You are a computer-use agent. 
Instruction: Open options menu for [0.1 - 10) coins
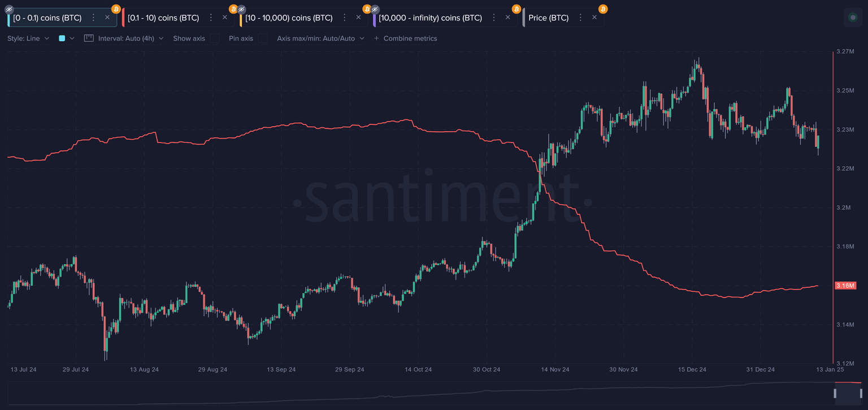211,18
